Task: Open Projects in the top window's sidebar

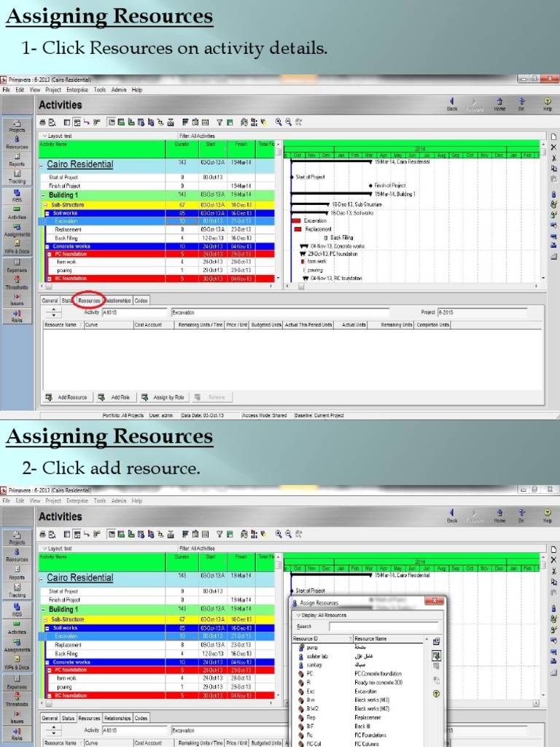Action: [17, 125]
